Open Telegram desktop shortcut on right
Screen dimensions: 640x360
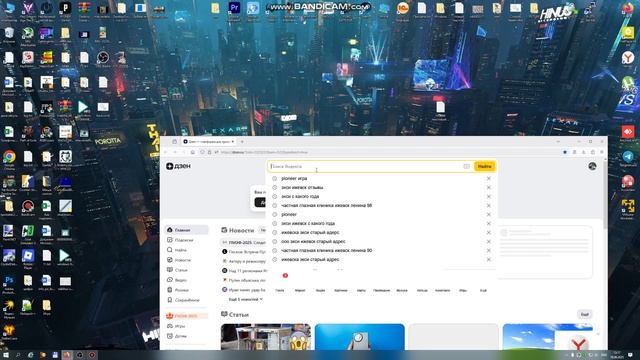click(x=628, y=158)
